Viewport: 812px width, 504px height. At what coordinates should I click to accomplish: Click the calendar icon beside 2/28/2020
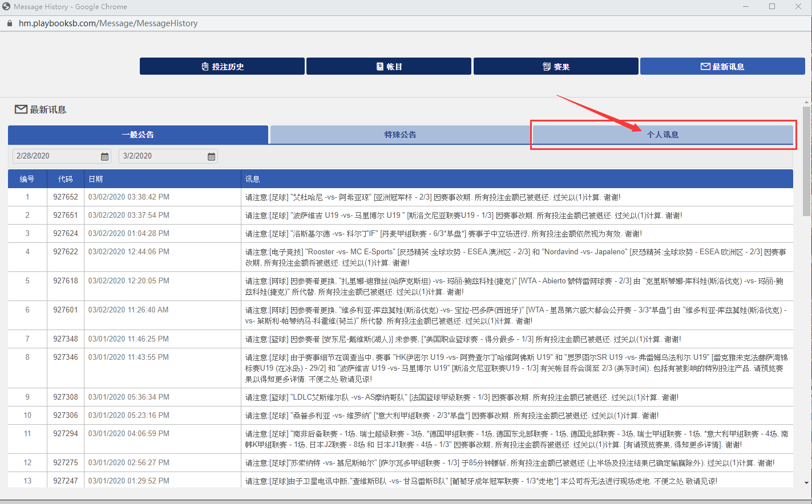pyautogui.click(x=104, y=156)
